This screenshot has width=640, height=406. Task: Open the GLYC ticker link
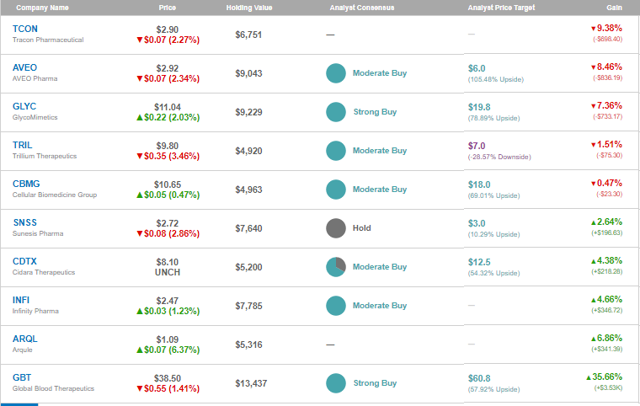click(24, 106)
